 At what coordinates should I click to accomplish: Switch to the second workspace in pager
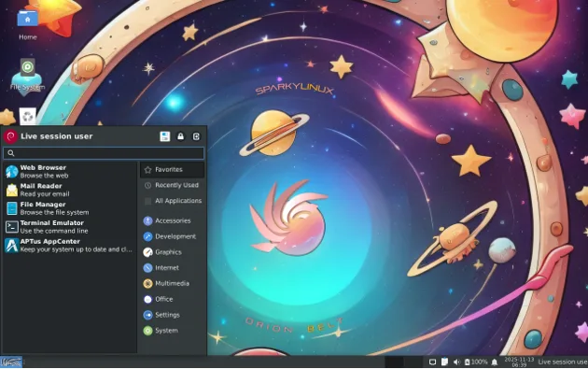pos(413,362)
